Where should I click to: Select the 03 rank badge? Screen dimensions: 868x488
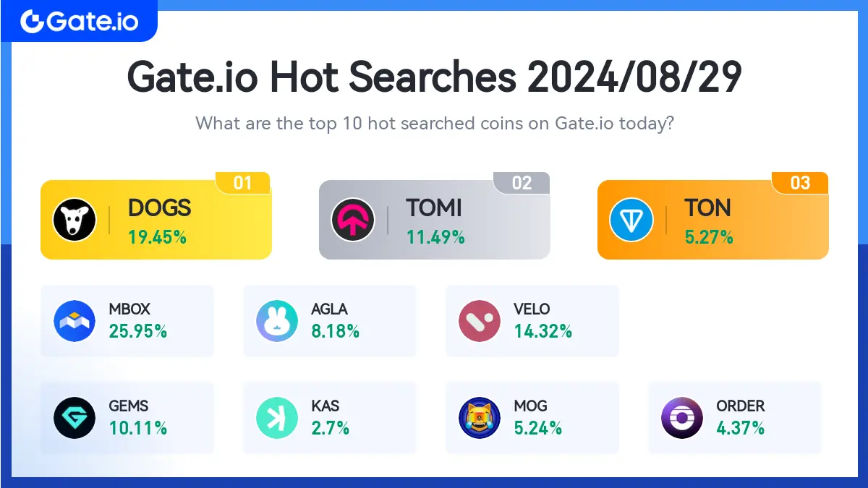(x=800, y=183)
